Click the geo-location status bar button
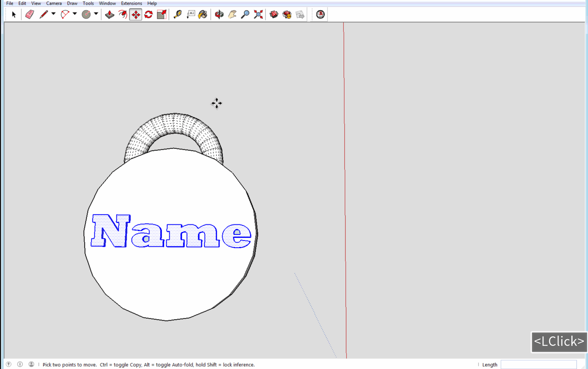Image resolution: width=588 pixels, height=369 pixels. (9, 364)
